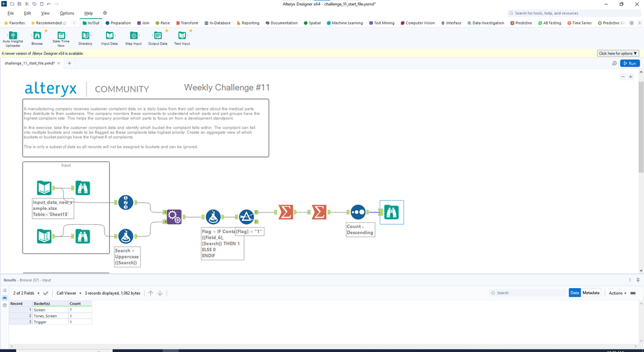Switch to the Preparation tool tab

click(x=118, y=23)
